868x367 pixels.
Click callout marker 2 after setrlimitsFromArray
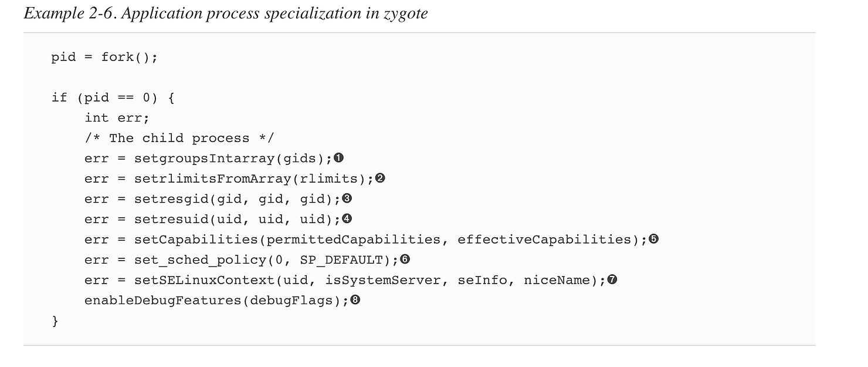click(x=380, y=178)
